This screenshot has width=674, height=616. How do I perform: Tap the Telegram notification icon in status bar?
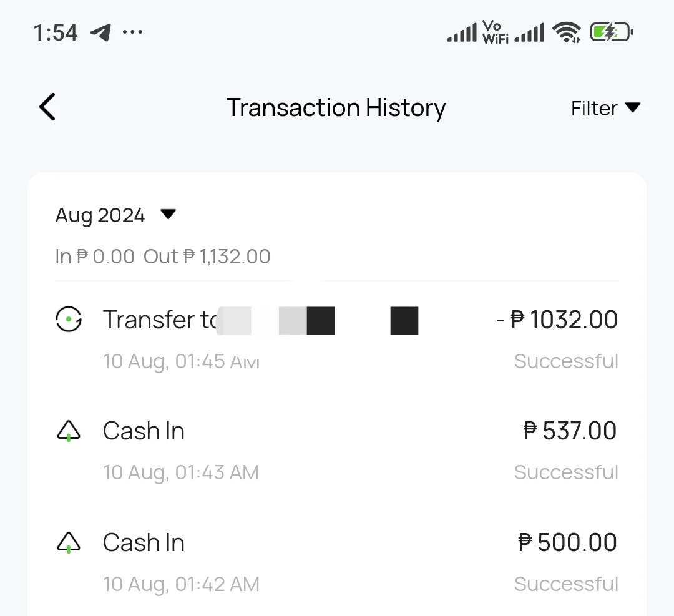(100, 32)
